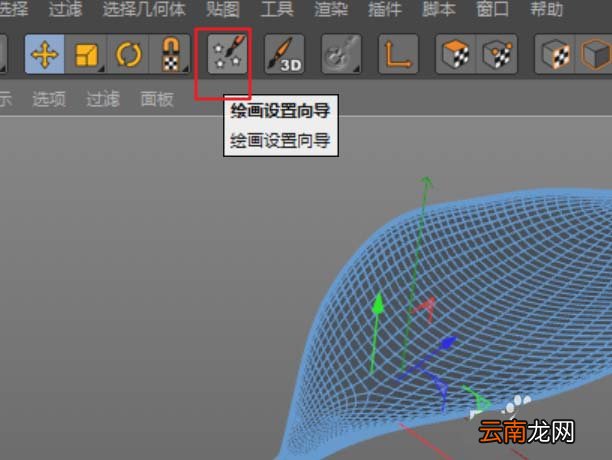Open the Paint Setup Wizard icon
612x460 pixels.
coord(228,54)
